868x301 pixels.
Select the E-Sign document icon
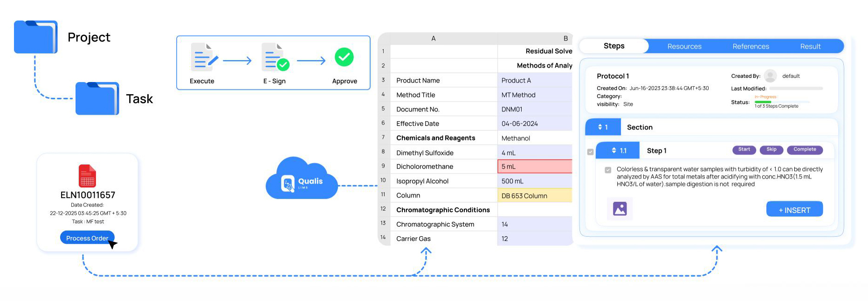[x=275, y=57]
